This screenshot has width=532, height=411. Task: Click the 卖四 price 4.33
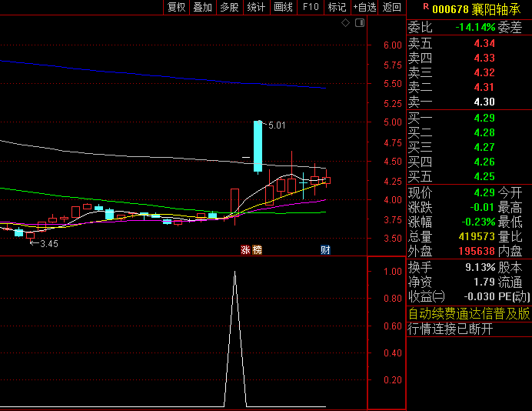coord(484,58)
